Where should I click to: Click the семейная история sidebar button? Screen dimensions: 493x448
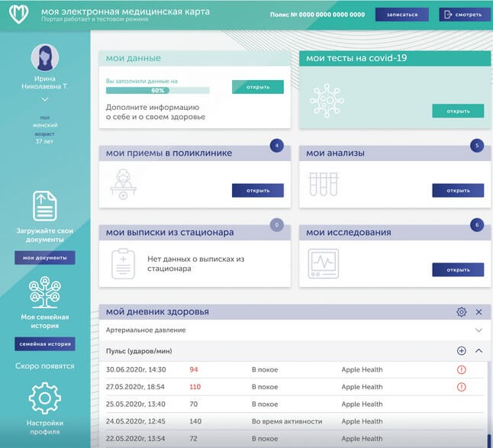point(45,344)
